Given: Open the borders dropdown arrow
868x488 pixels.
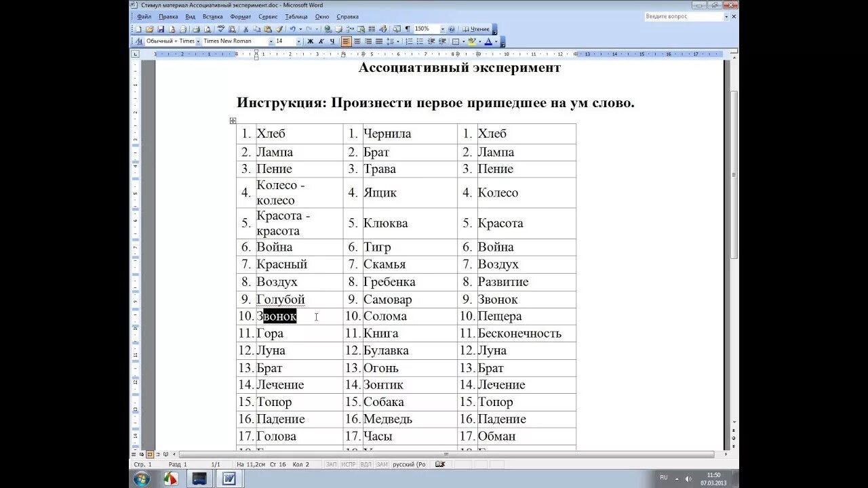Looking at the screenshot, I should click(x=463, y=41).
